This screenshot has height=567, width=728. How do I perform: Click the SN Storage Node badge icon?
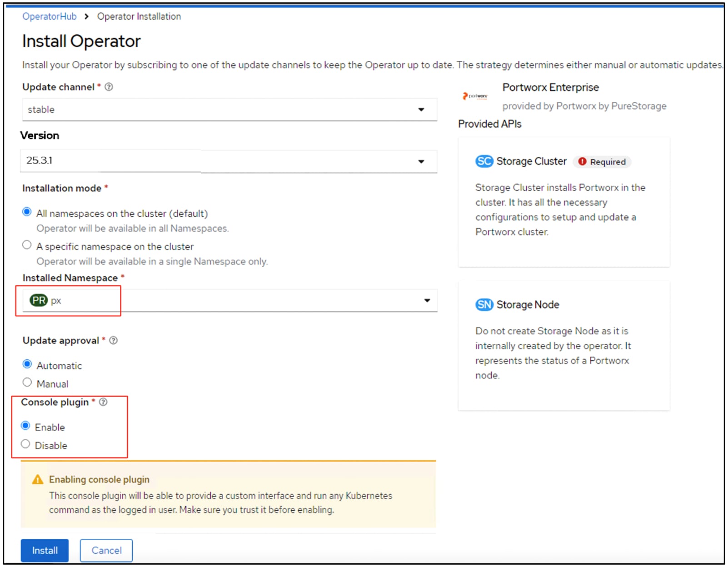[x=484, y=304]
